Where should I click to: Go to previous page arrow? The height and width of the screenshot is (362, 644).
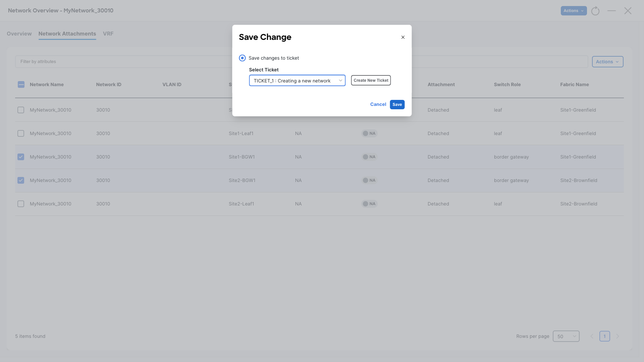(592, 336)
